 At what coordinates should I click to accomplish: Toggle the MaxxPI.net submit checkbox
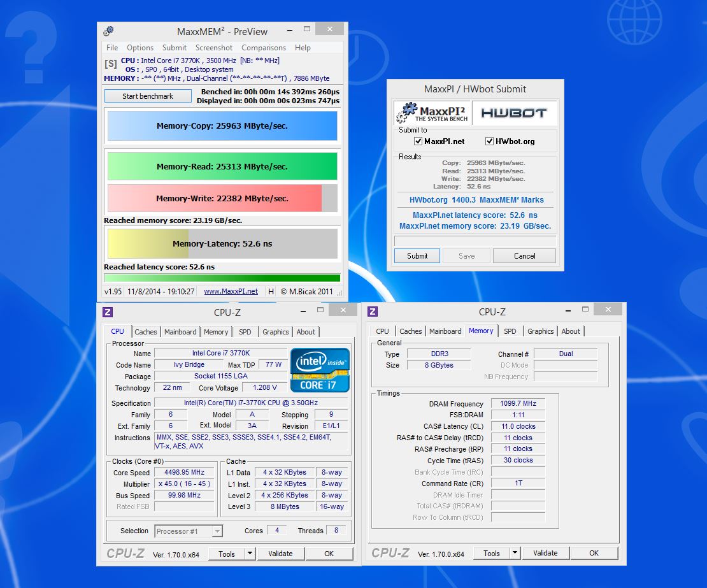(418, 141)
